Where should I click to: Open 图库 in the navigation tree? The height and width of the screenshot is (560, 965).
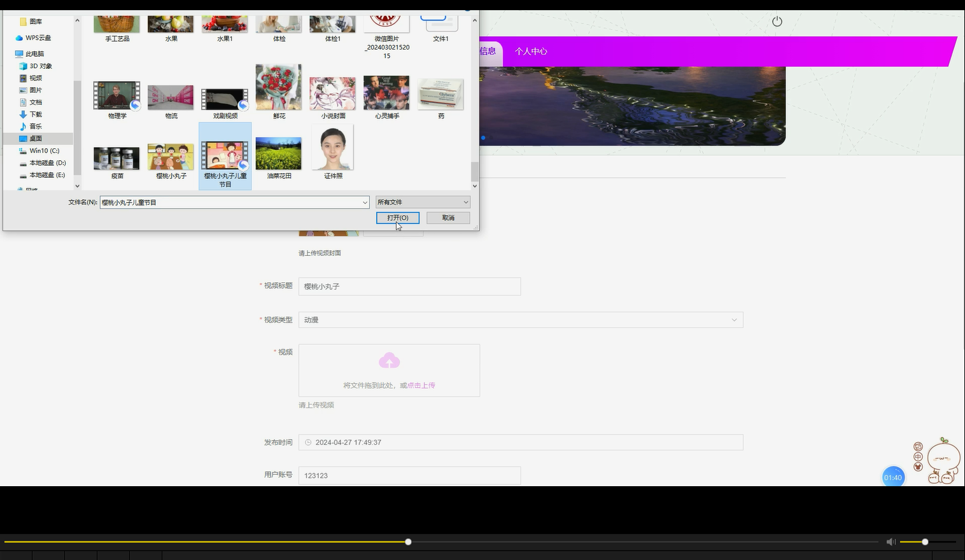[31, 22]
